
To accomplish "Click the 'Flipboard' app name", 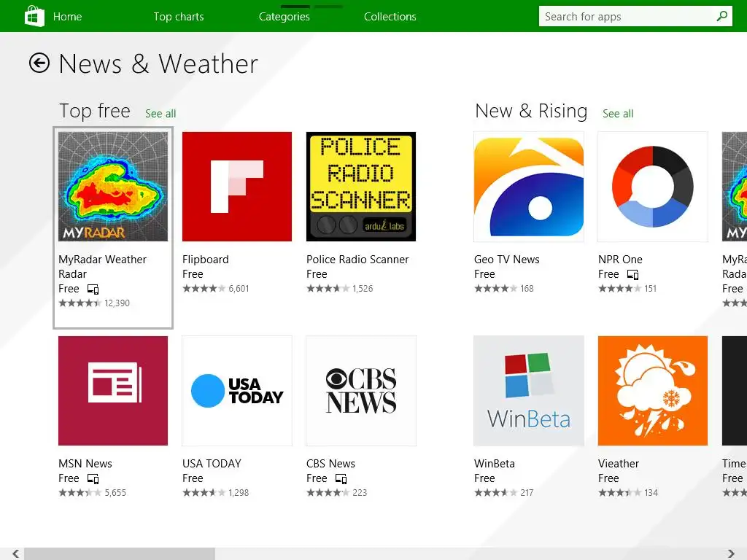I will tap(205, 260).
